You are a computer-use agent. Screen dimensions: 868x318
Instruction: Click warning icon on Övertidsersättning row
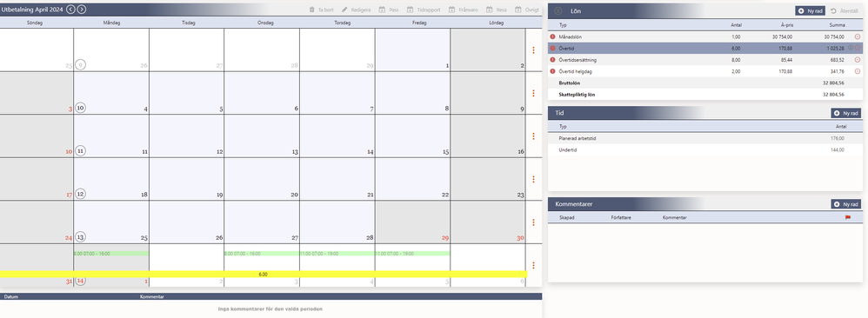tap(552, 60)
